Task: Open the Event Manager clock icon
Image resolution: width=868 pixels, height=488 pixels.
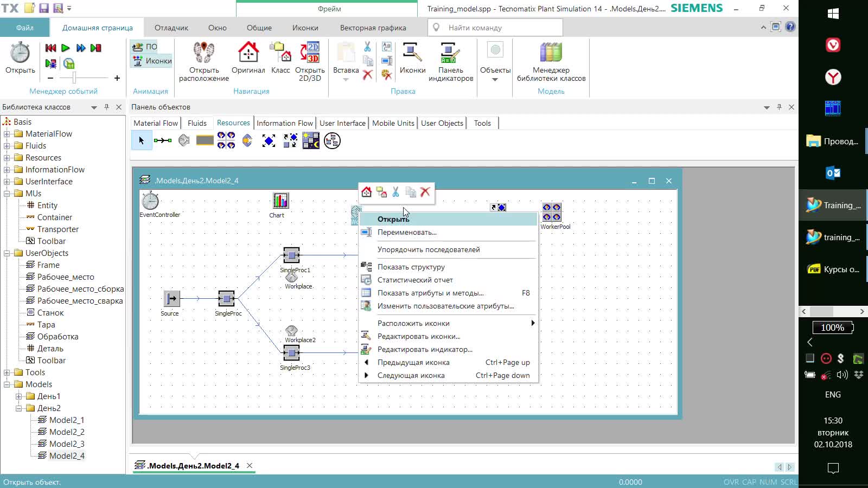Action: pyautogui.click(x=20, y=53)
